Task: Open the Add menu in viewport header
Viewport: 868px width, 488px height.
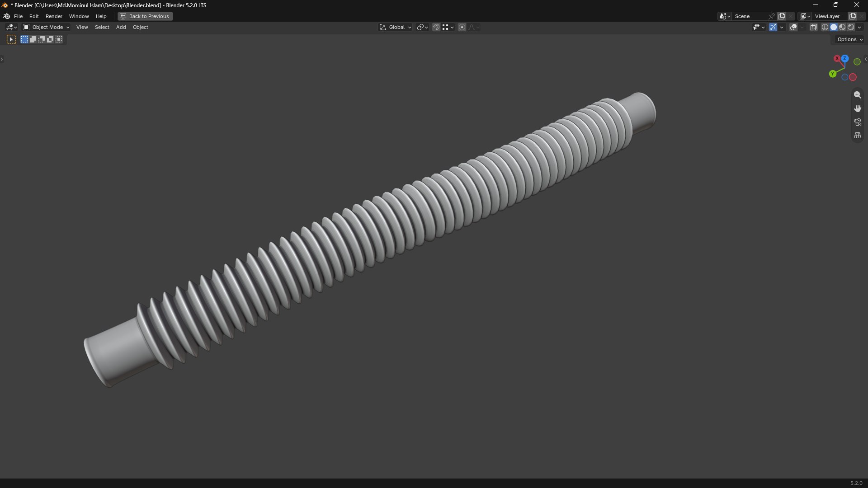Action: [x=121, y=28]
